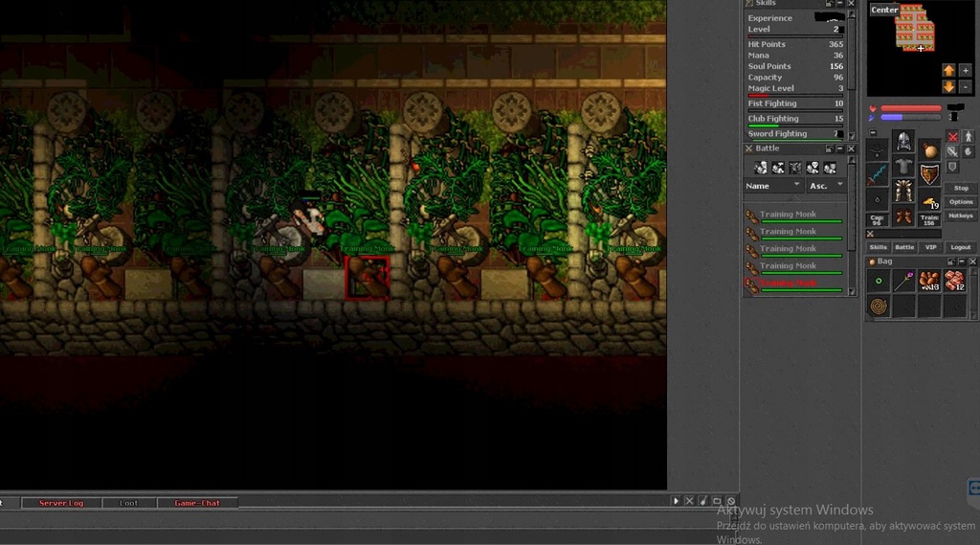Viewport: 980px width, 545px height.
Task: Close current chat channel with X icon
Action: pos(689,501)
